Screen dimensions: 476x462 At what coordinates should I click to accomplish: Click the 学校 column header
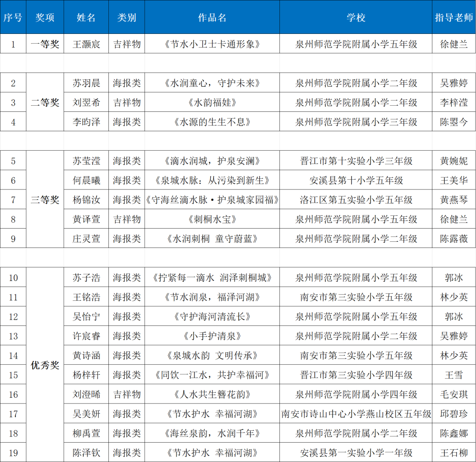356,17
